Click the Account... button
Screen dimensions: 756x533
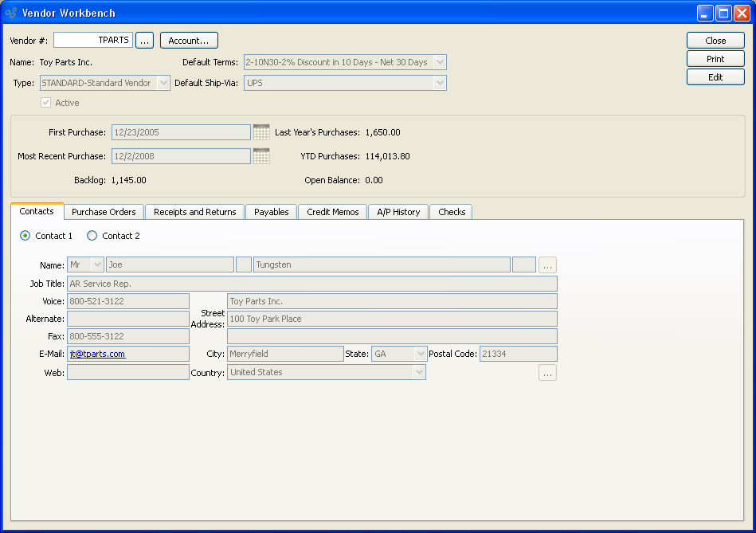click(x=189, y=41)
